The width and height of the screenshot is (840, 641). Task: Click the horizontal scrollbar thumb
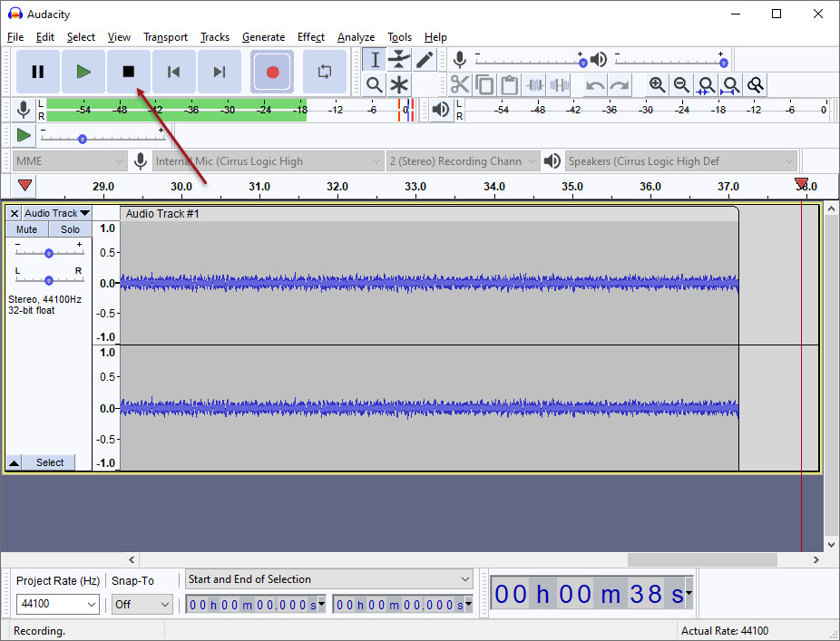click(x=702, y=559)
